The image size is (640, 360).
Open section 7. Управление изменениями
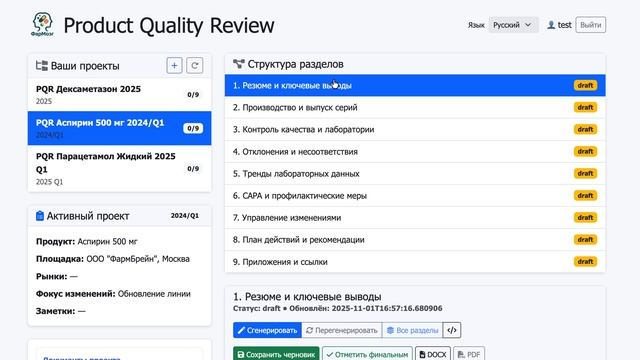coord(415,218)
